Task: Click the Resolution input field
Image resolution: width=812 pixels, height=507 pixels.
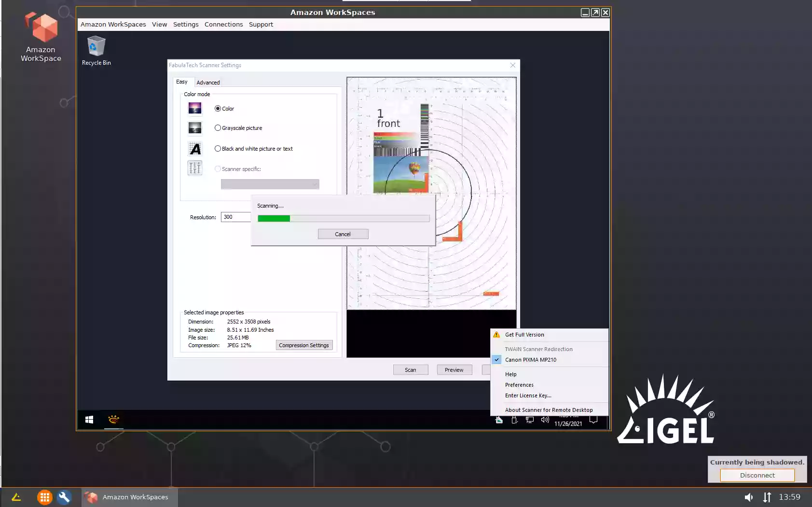Action: point(236,217)
